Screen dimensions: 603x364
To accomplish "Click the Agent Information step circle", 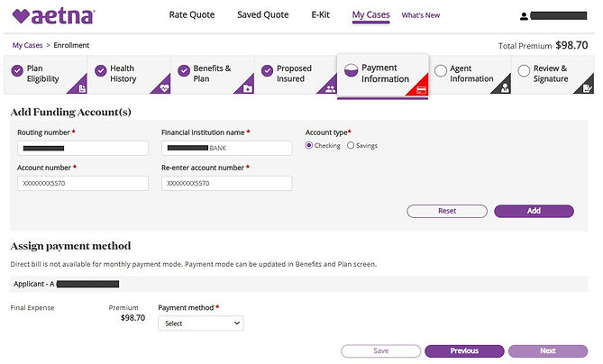I will point(441,70).
